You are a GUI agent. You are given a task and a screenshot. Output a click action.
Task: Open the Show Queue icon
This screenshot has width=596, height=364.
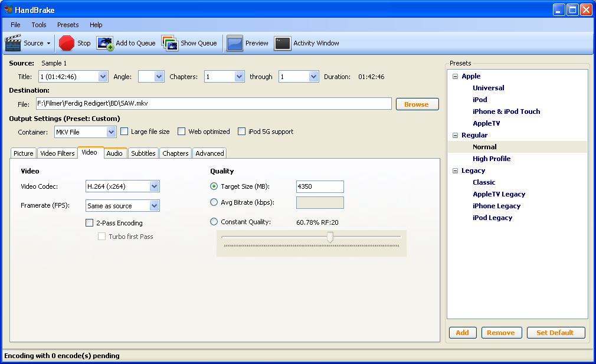[170, 43]
